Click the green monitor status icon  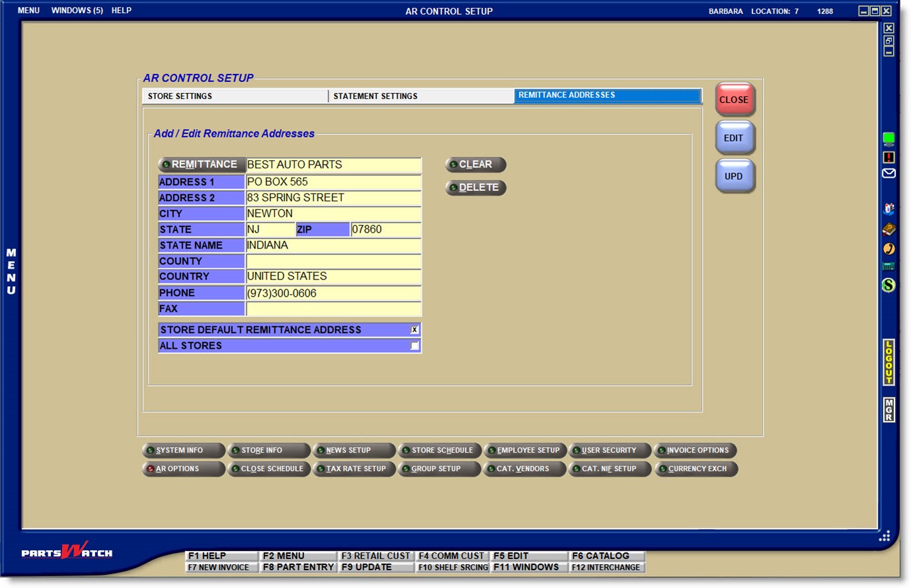pyautogui.click(x=889, y=139)
